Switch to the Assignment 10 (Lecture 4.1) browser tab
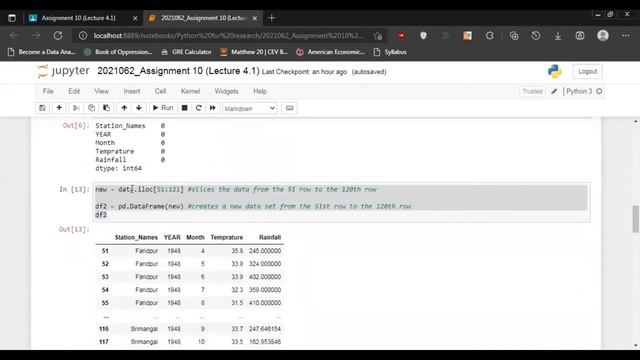 click(x=78, y=18)
